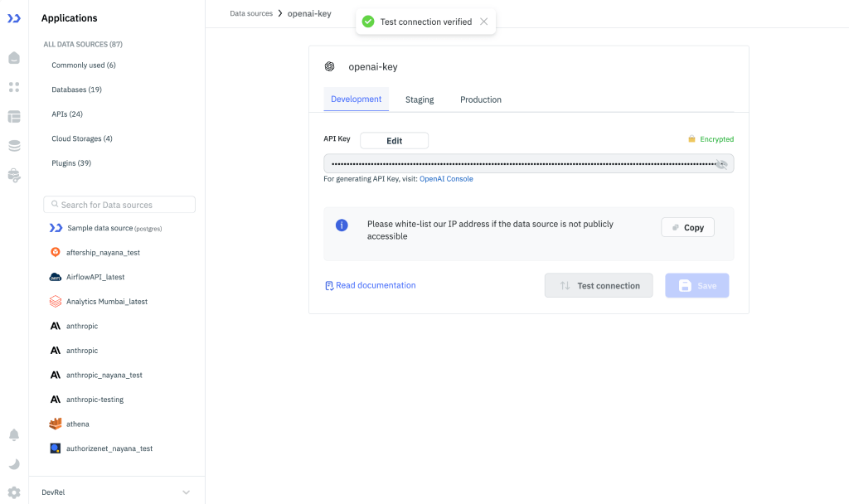Select athena data source

(77, 424)
